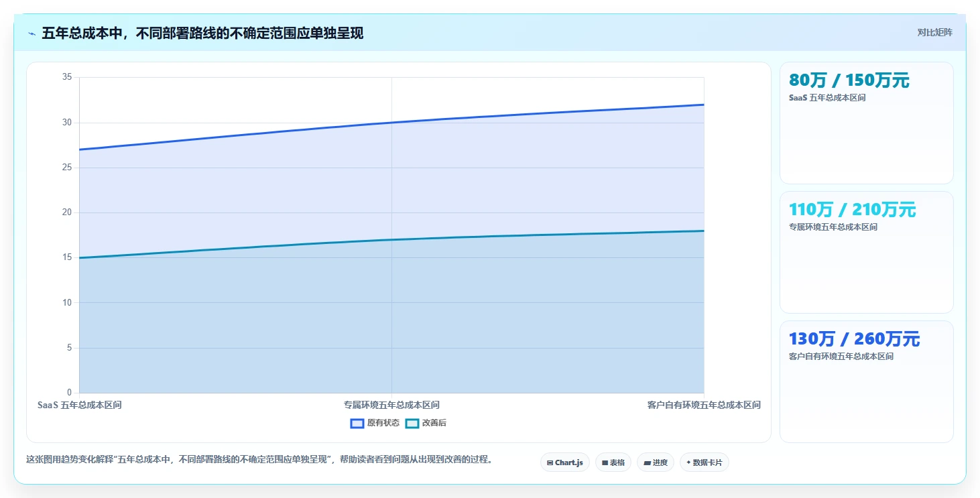Click the blue 原有状态 line at 专属环境

[x=391, y=123]
